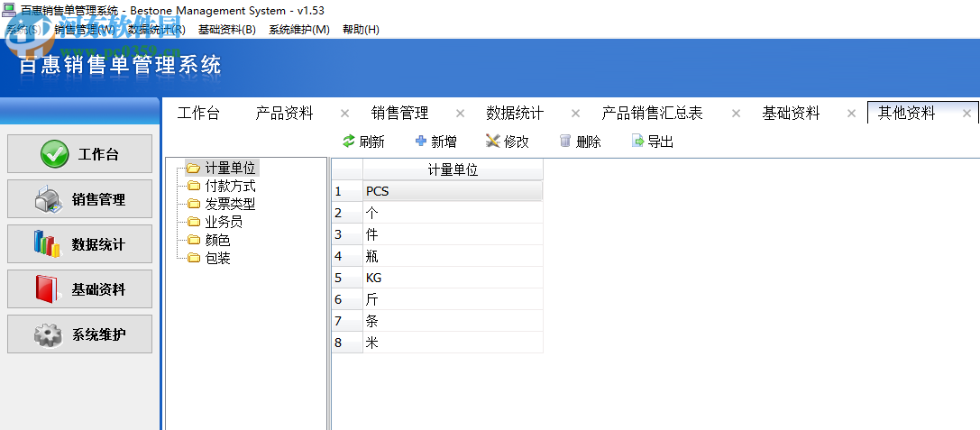The width and height of the screenshot is (980, 430).
Task: Select the PCS table cell
Action: (x=453, y=191)
